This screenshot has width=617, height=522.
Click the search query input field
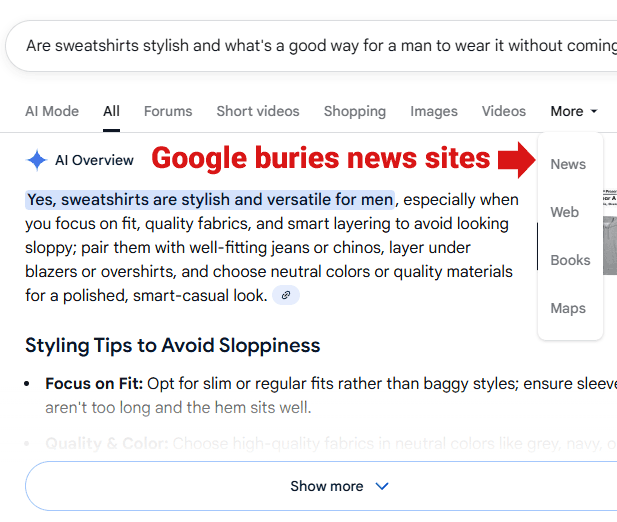pos(311,46)
